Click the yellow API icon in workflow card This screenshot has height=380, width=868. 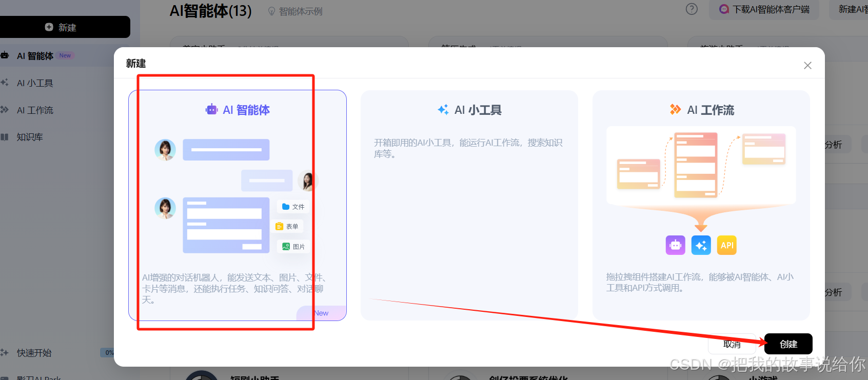pos(727,245)
